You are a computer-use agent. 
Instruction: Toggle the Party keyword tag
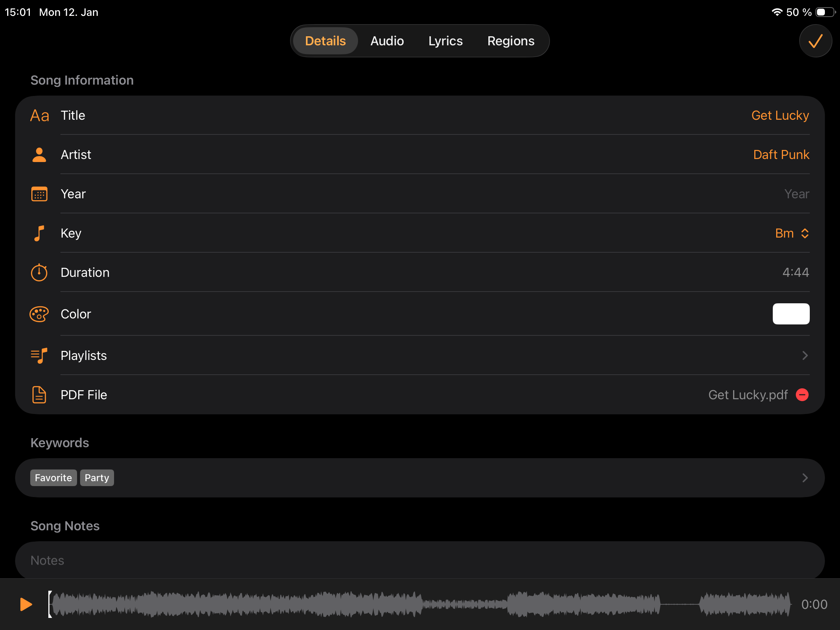(97, 478)
